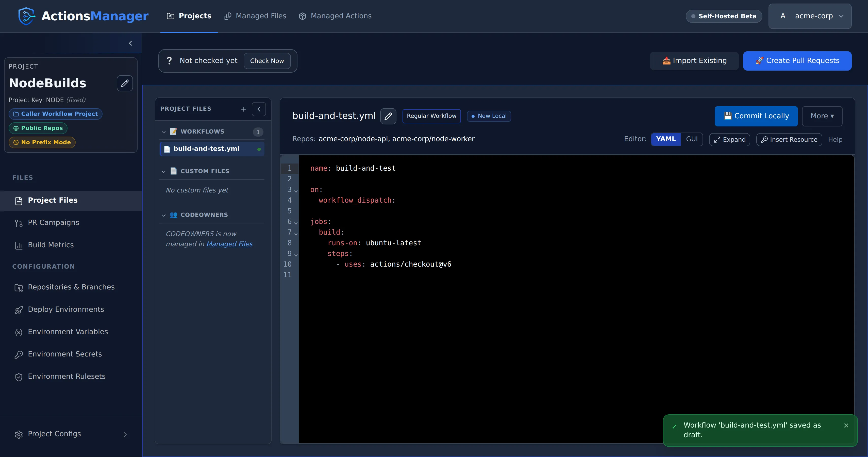This screenshot has width=868, height=457.
Task: Switch editor to YAML mode
Action: point(665,139)
